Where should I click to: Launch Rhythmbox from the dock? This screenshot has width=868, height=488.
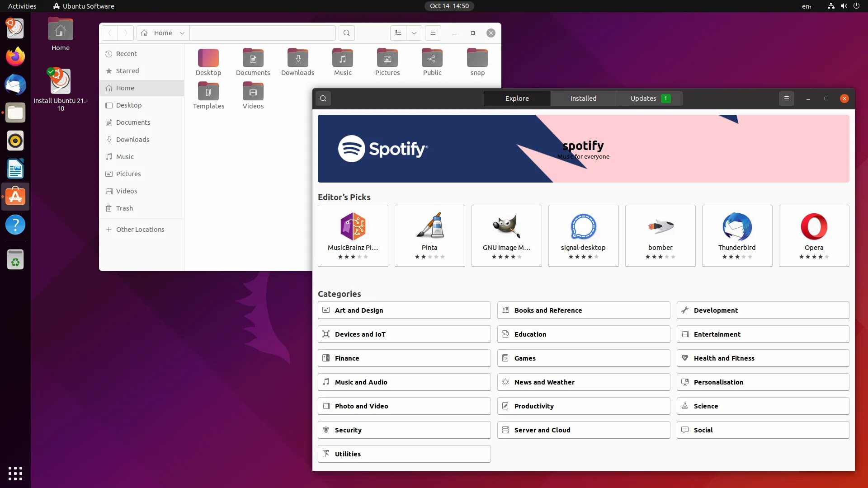(x=15, y=141)
